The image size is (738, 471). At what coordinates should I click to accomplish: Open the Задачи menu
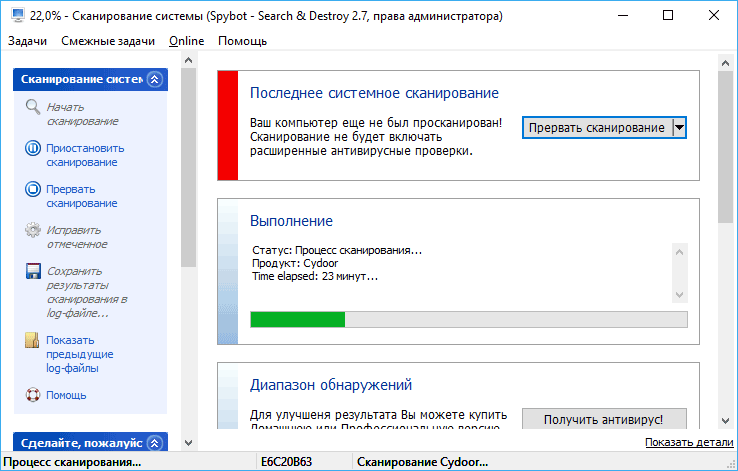click(x=27, y=41)
